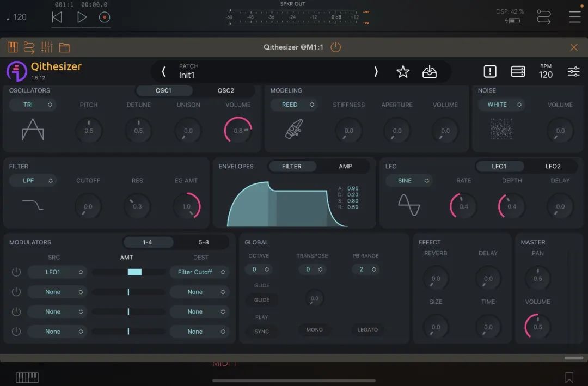Toggle the Qithesizer plugin power button
Viewport: 588px width, 386px height.
(x=335, y=47)
